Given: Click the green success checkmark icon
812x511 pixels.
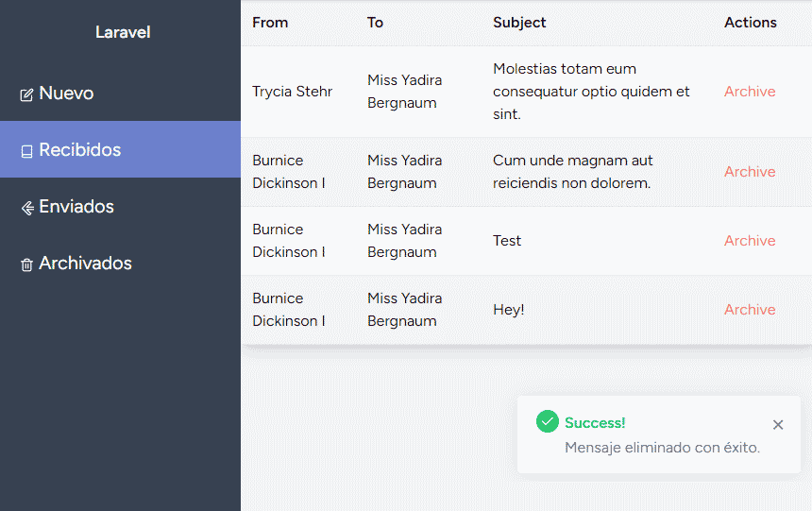Looking at the screenshot, I should 547,421.
